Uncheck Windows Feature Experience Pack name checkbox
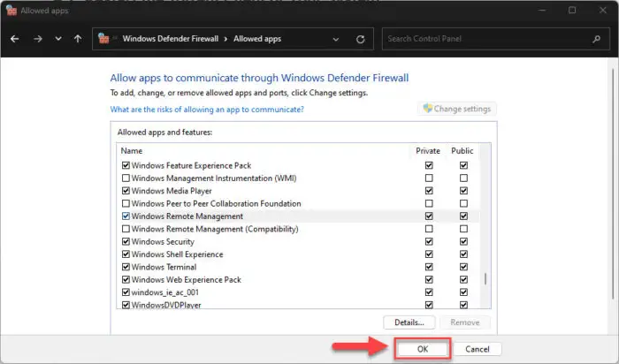Image resolution: width=619 pixels, height=364 pixels. (126, 165)
